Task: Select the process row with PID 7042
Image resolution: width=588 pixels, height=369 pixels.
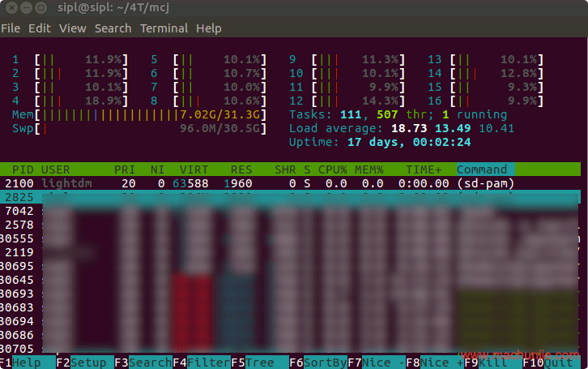Action: [x=290, y=211]
